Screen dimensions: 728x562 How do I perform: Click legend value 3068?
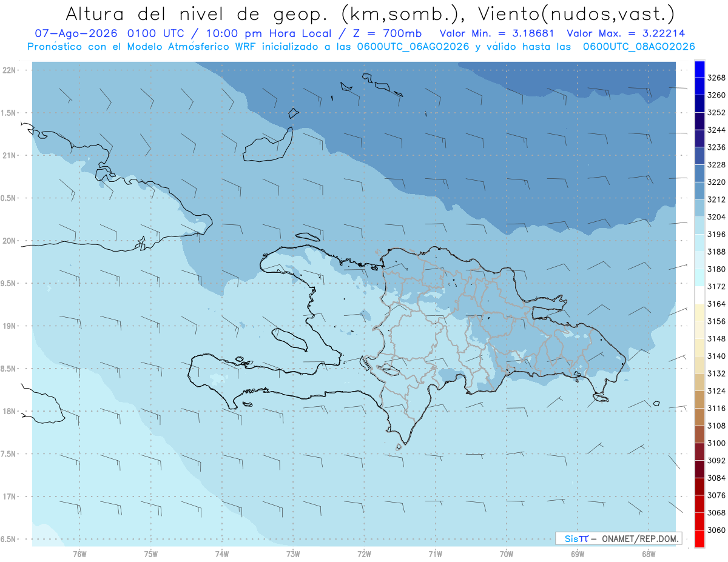point(716,512)
